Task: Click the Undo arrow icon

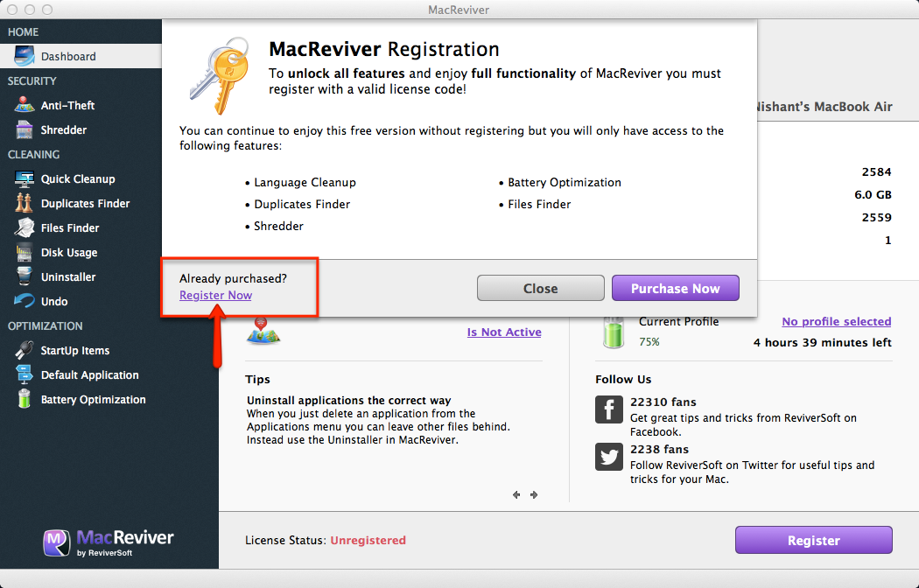Action: [24, 301]
